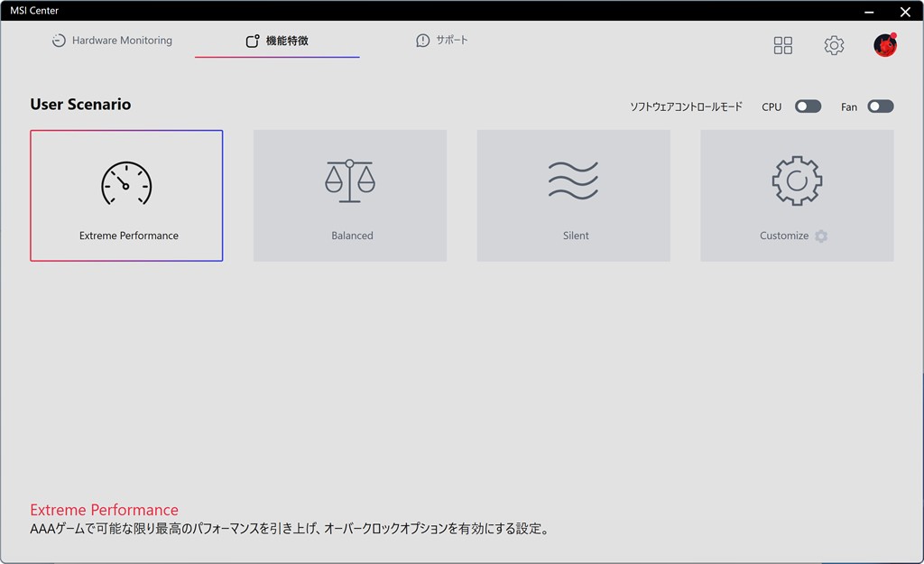Viewport: 924px width, 564px height.
Task: Minimize the MSI Center window
Action: 869,12
